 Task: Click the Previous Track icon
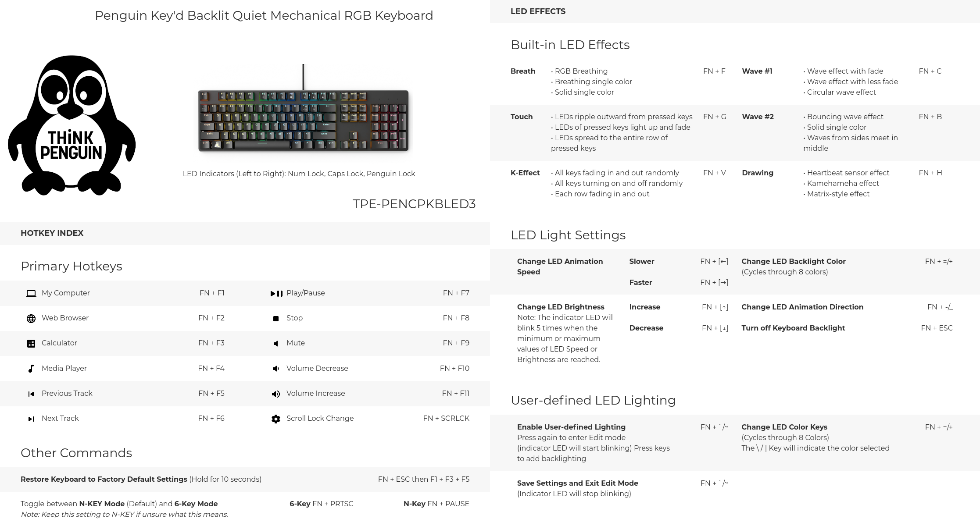pyautogui.click(x=31, y=394)
